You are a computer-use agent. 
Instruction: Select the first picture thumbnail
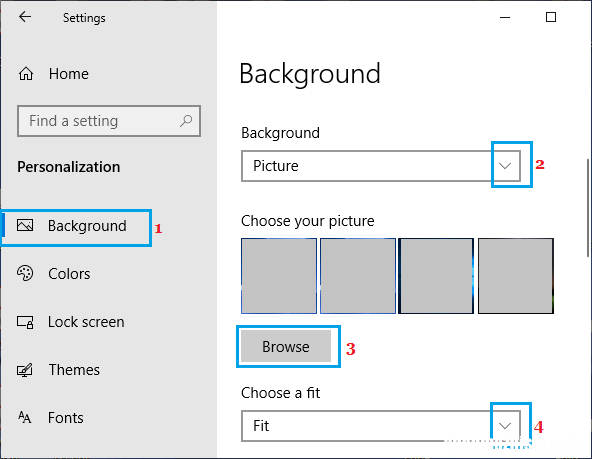[x=279, y=276]
